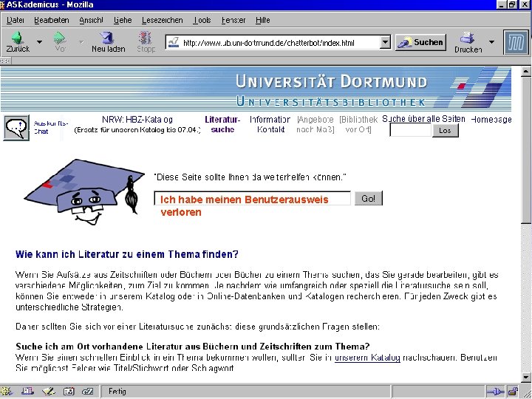The height and width of the screenshot is (399, 532).
Task: Click the security padlock status icon
Action: (x=513, y=392)
